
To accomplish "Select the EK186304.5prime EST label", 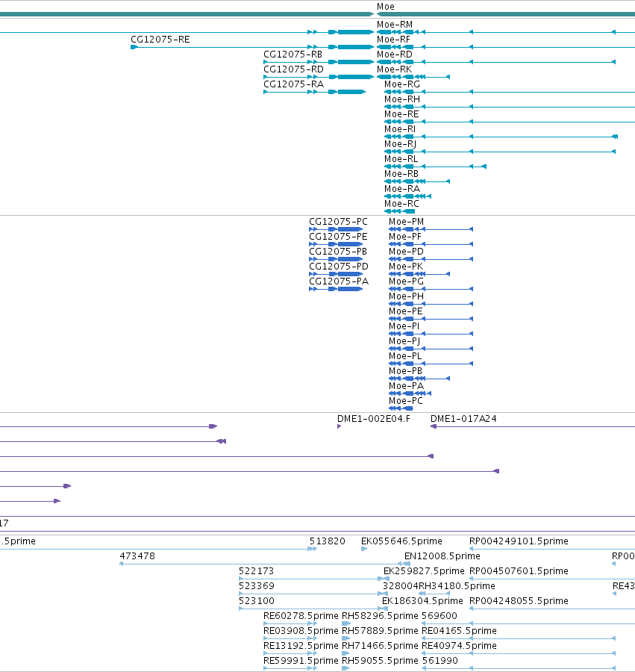I will tap(422, 602).
